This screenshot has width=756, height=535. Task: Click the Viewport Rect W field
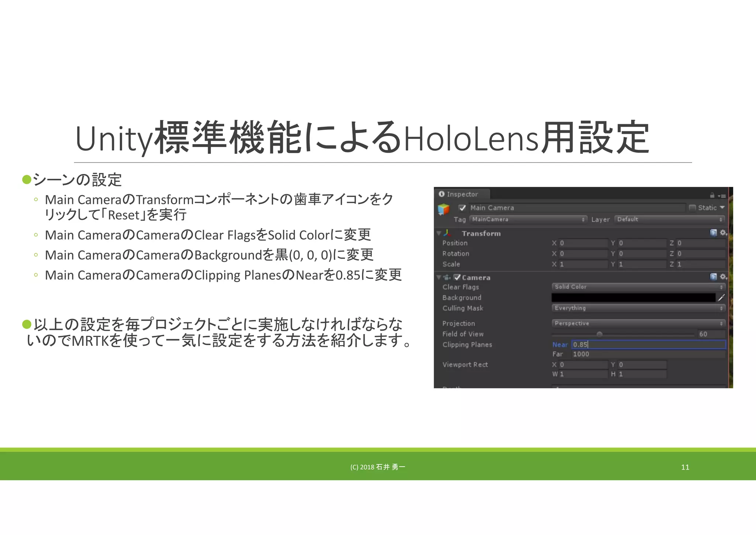click(x=583, y=374)
